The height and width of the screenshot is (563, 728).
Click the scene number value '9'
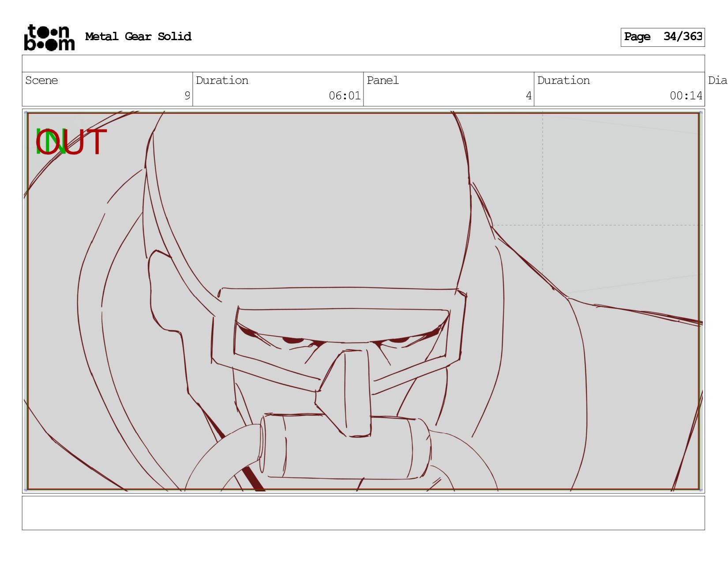pos(187,96)
